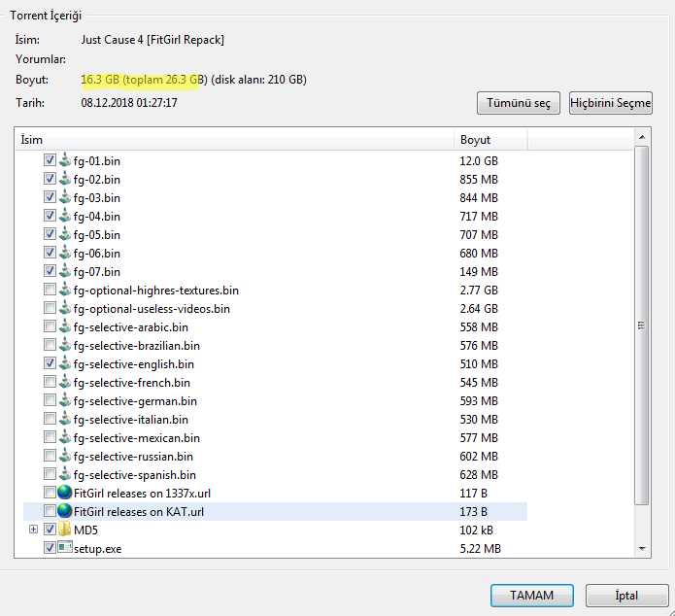Confirm with the TAMAM button
Image resolution: width=675 pixels, height=616 pixels.
(x=531, y=596)
